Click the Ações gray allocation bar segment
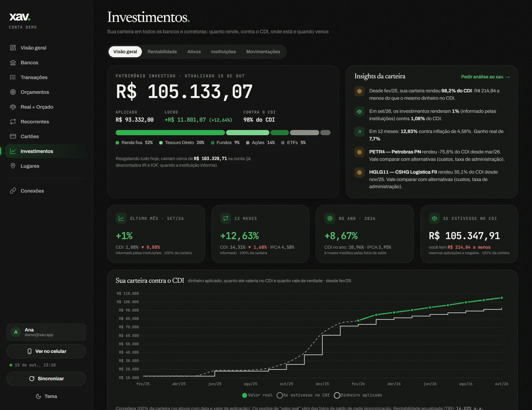Screen dimensions: 532x410 click(304, 133)
